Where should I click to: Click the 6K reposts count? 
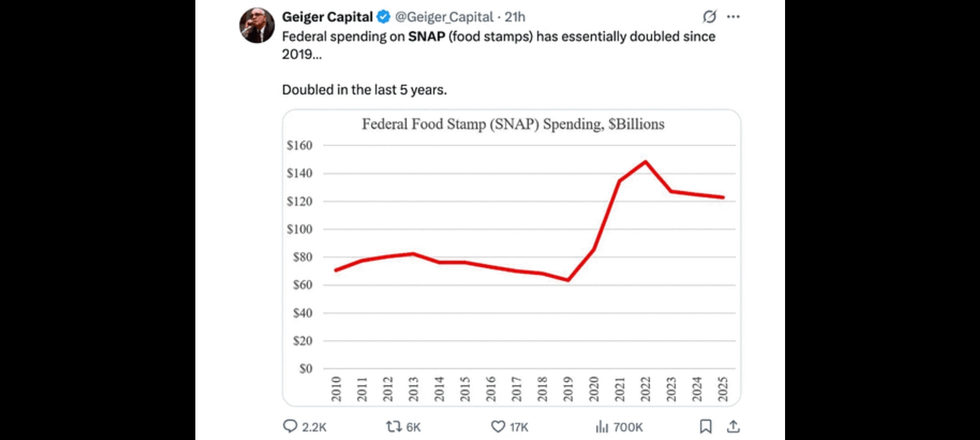(413, 427)
